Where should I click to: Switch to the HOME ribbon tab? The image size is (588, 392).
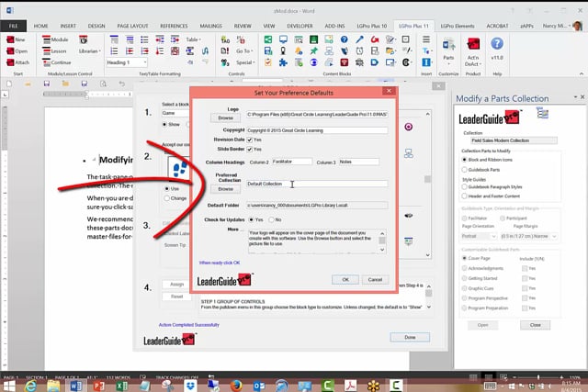40,26
